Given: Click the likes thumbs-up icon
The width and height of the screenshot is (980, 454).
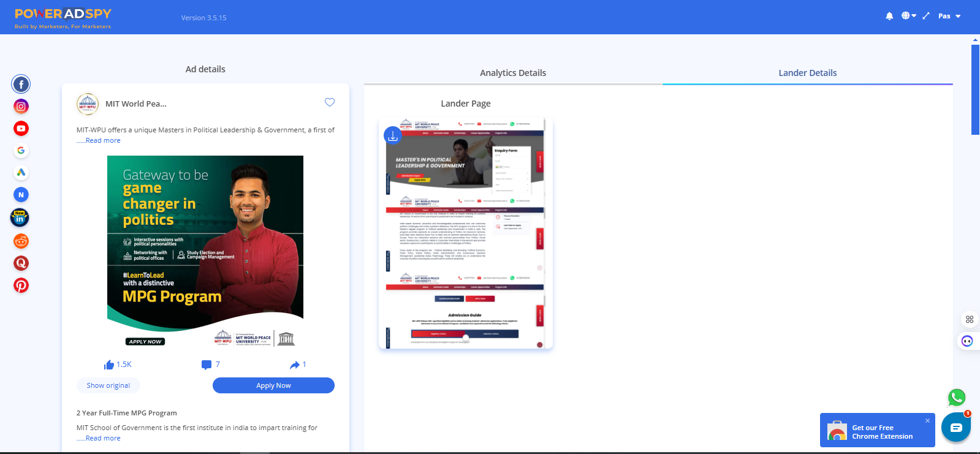Looking at the screenshot, I should [x=109, y=365].
